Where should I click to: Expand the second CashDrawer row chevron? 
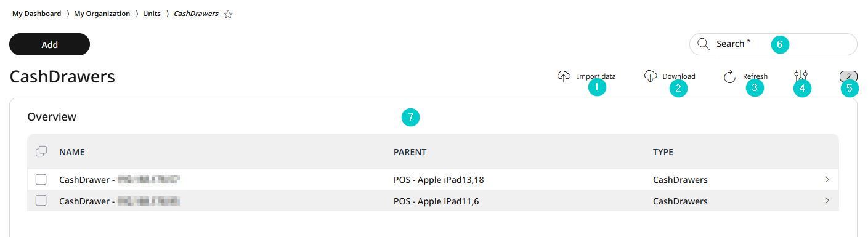827,201
